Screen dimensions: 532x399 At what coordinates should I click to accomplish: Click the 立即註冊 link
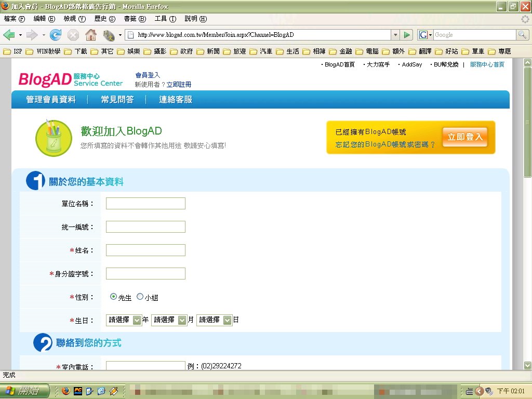point(179,85)
